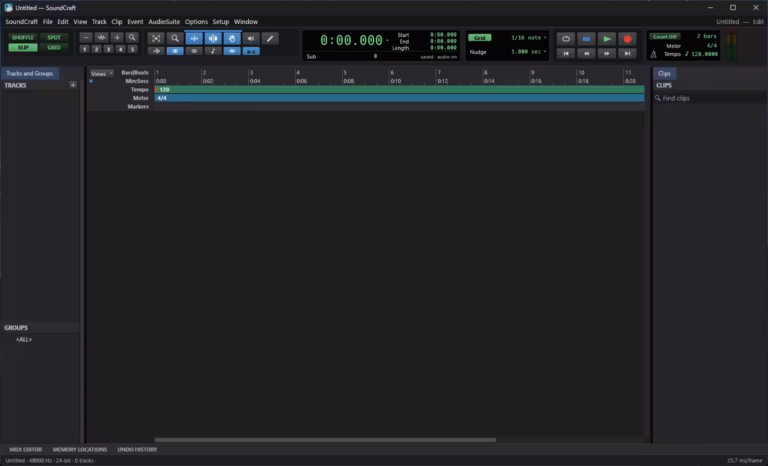Click the Stop transport button
Viewport: 768px width, 466px height.
(586, 39)
